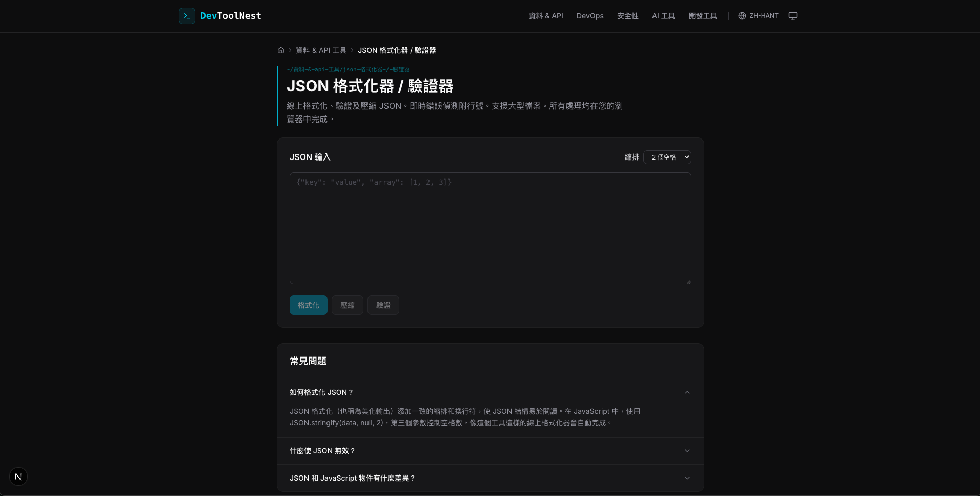Click the 壓縮 button

click(348, 305)
